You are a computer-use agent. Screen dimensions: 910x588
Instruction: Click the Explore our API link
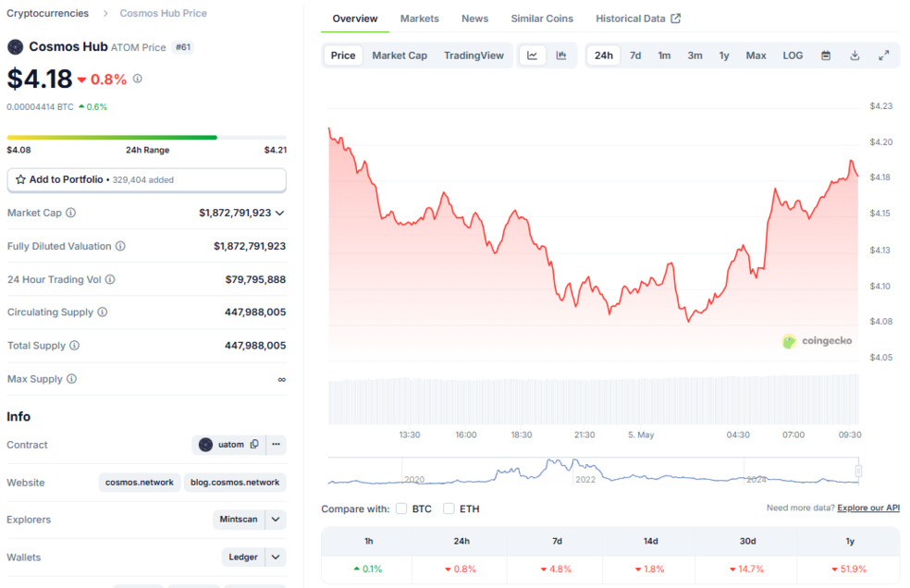(x=868, y=508)
